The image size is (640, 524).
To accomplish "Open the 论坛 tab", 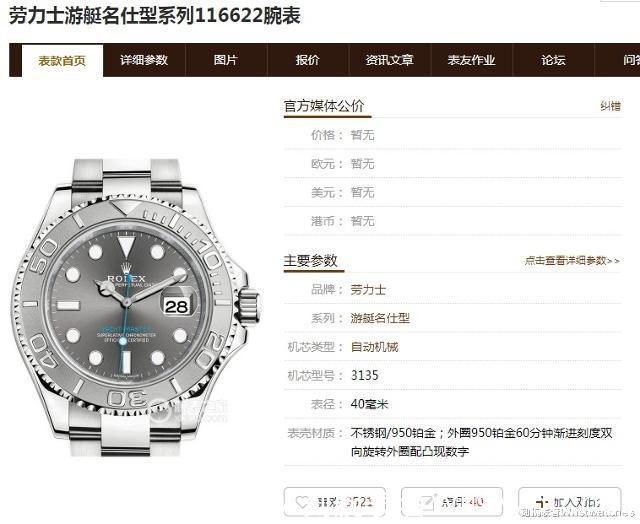I will point(553,60).
